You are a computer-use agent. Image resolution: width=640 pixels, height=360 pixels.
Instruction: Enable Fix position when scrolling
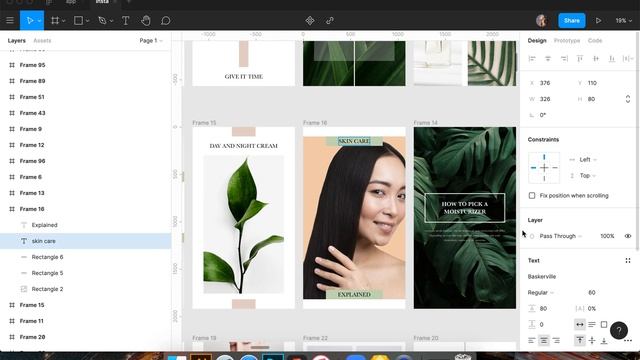coord(532,196)
